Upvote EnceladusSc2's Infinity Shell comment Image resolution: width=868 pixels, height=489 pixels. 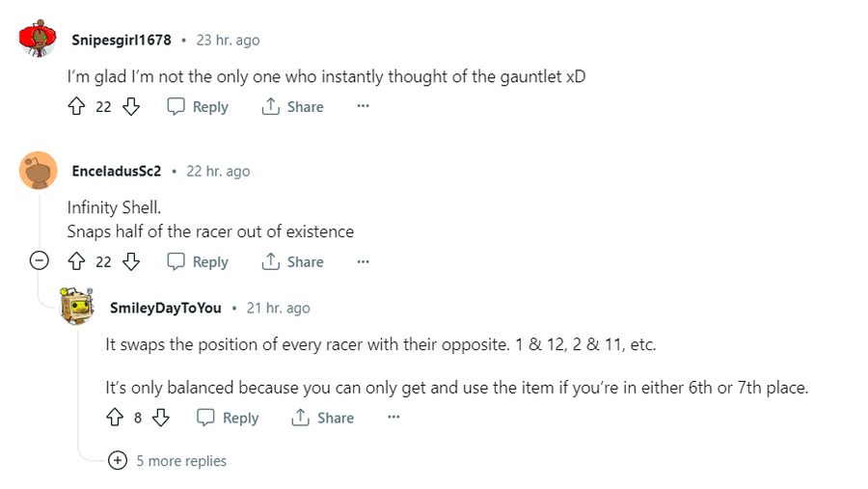point(77,261)
